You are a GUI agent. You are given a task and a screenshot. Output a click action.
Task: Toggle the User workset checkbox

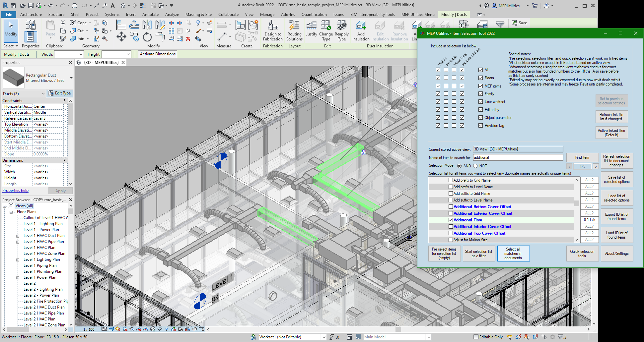coord(480,102)
